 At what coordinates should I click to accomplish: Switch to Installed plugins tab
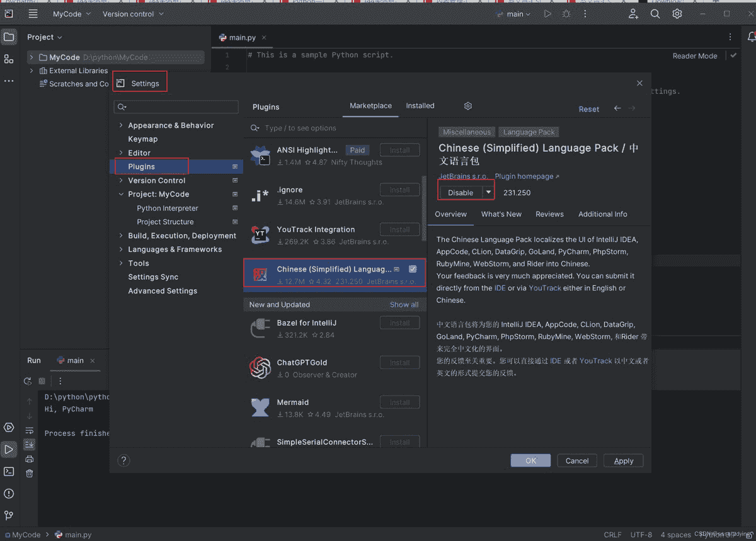(x=420, y=106)
